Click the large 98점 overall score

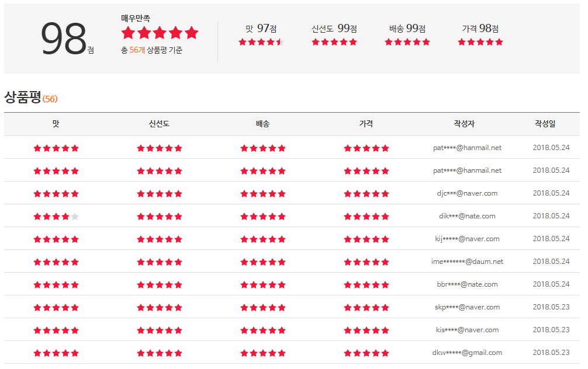point(64,40)
